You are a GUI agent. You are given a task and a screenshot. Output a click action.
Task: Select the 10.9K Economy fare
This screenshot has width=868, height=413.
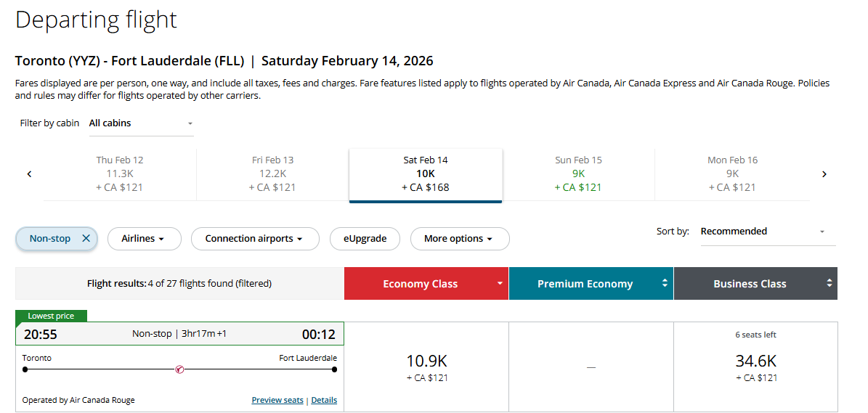coord(426,367)
